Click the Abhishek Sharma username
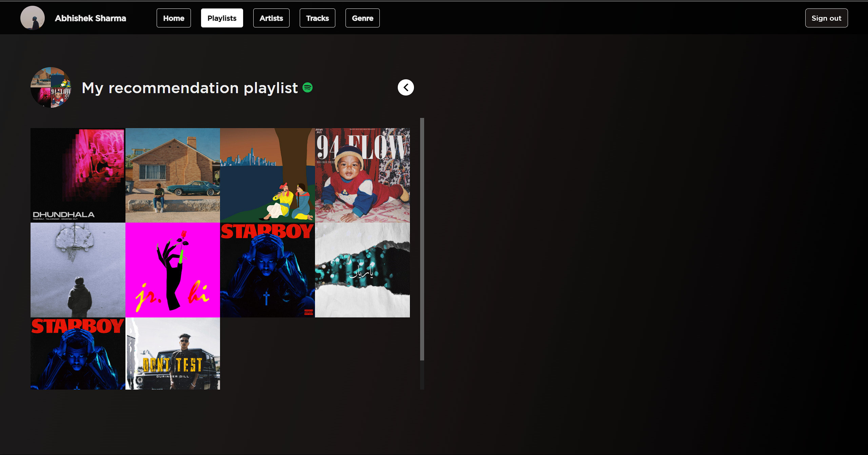Screen dimensions: 868x455 (x=91, y=18)
